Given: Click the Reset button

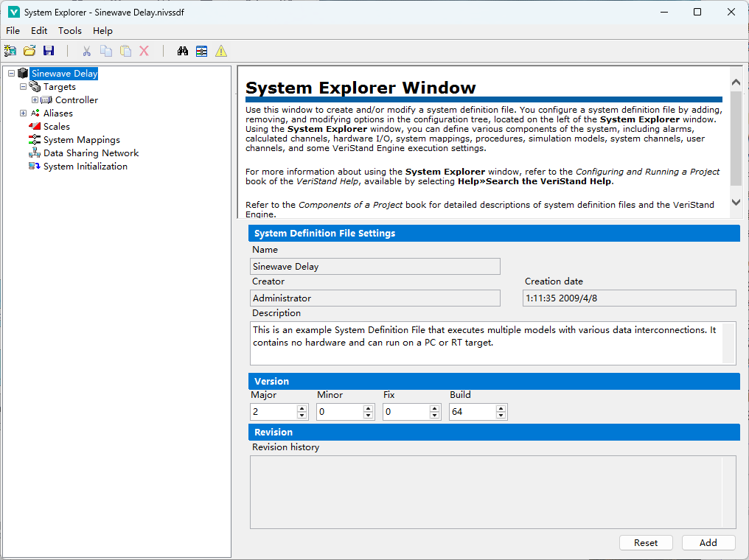Looking at the screenshot, I should (646, 543).
